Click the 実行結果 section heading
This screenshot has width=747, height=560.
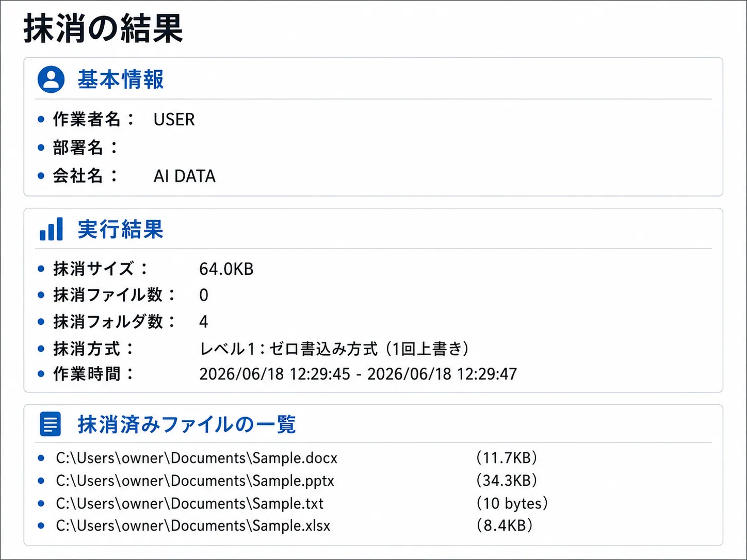pyautogui.click(x=121, y=229)
